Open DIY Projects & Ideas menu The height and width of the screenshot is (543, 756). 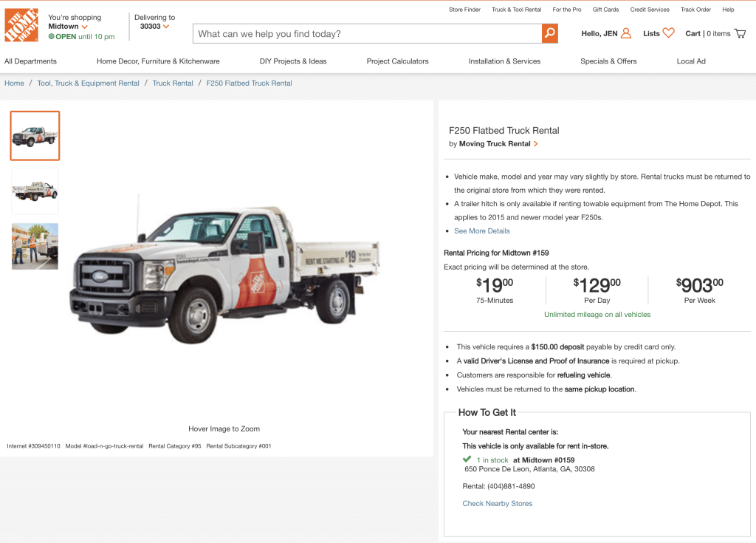coord(293,61)
